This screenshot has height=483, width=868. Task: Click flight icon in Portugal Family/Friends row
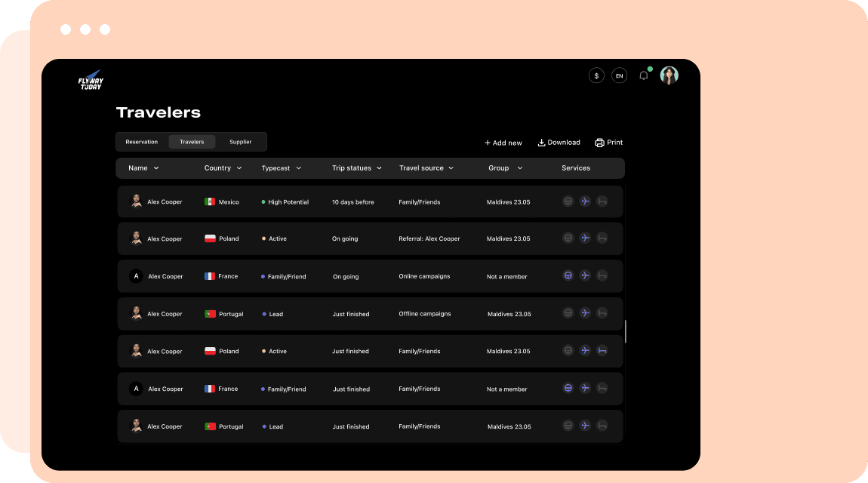[585, 426]
